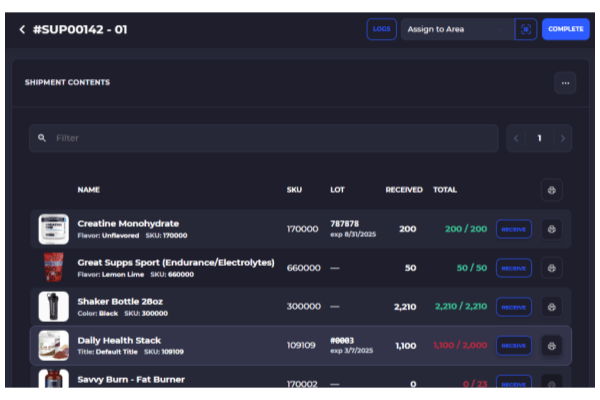Click RECEIVE for Shaker Bottle 28oz
Image resolution: width=600 pixels, height=400 pixels.
point(514,307)
